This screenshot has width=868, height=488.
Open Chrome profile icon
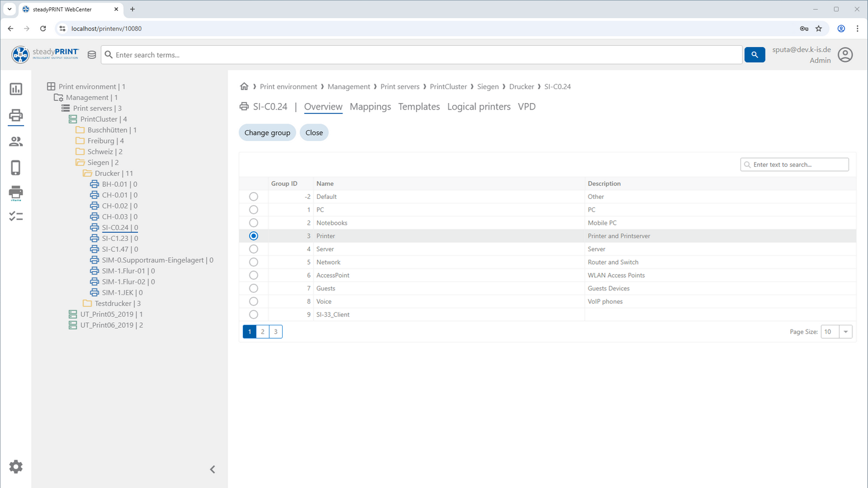tap(841, 28)
